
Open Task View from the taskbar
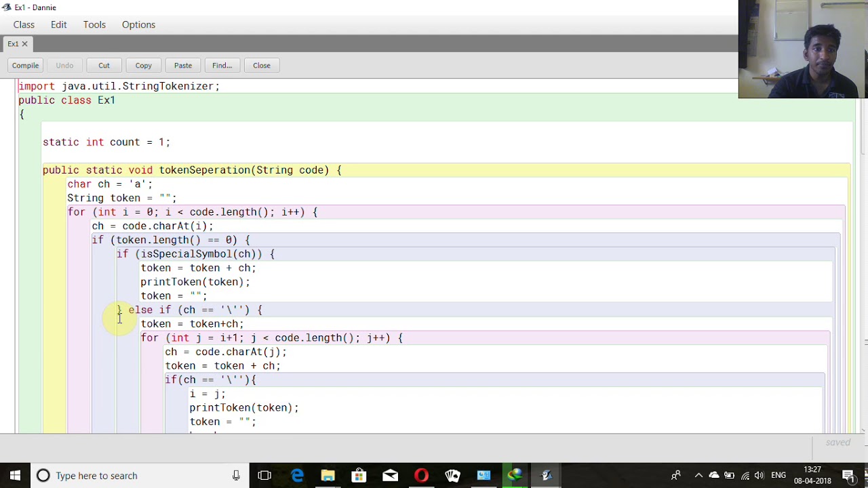pyautogui.click(x=264, y=475)
